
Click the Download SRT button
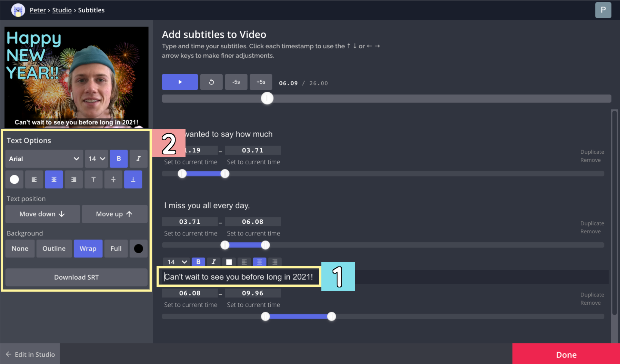[x=76, y=277]
